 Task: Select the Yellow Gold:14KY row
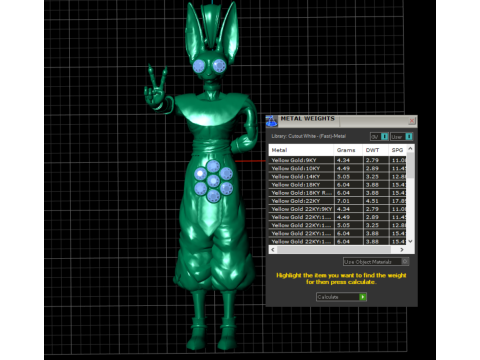click(x=337, y=176)
